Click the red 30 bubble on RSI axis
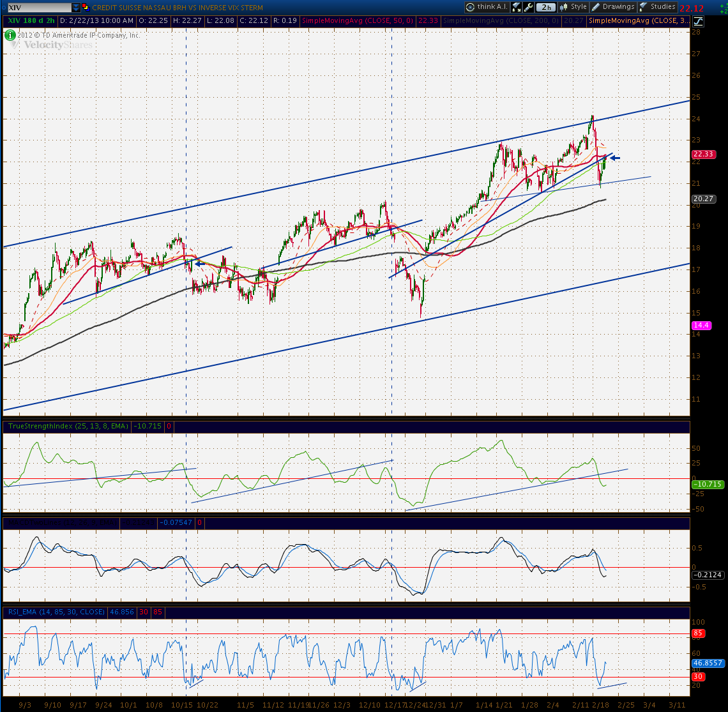This screenshot has width=728, height=712. click(698, 677)
